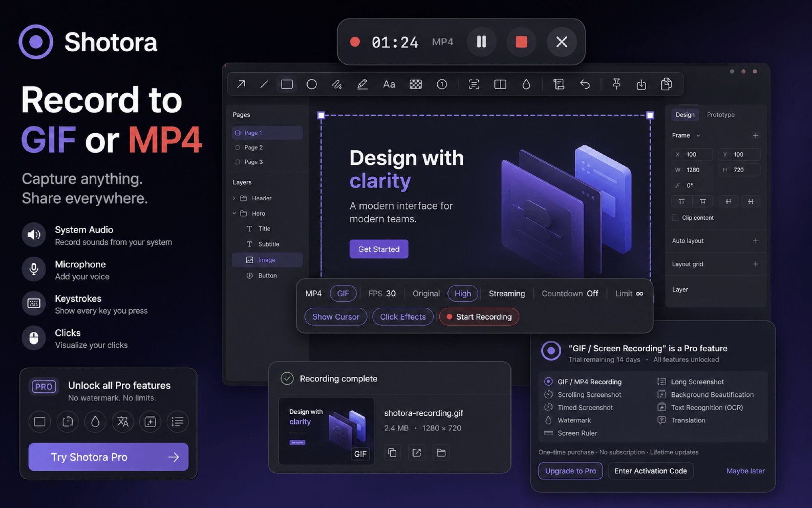Pin the screenshot to screen

point(616,84)
